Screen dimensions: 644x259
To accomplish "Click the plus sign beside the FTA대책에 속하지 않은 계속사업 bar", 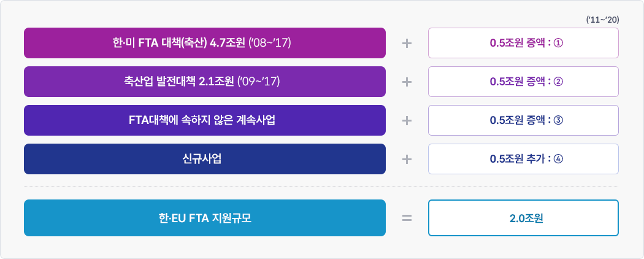I will tap(406, 120).
